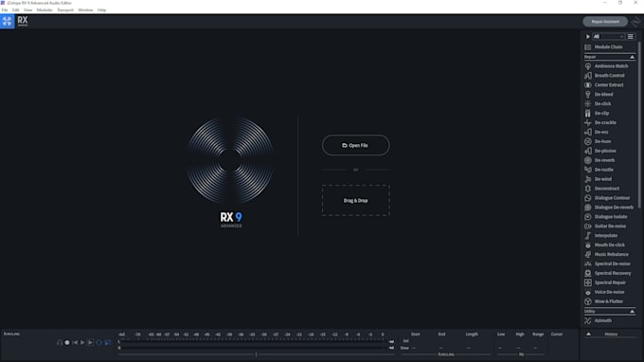This screenshot has width=644, height=362.
Task: Open the Help menu
Action: (102, 9)
